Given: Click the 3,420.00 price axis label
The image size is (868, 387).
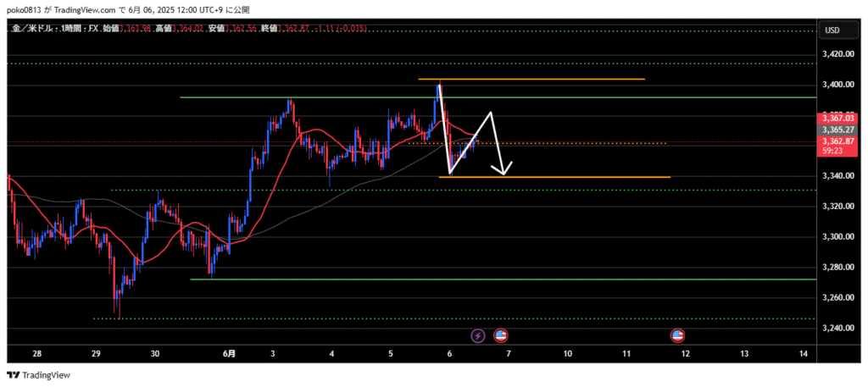Looking at the screenshot, I should 837,54.
